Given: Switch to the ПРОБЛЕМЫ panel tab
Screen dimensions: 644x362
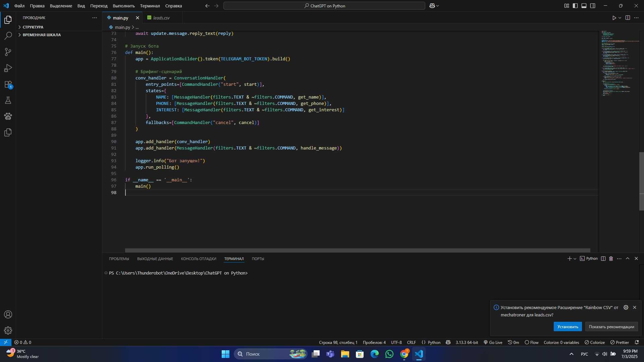Looking at the screenshot, I should pos(119,259).
